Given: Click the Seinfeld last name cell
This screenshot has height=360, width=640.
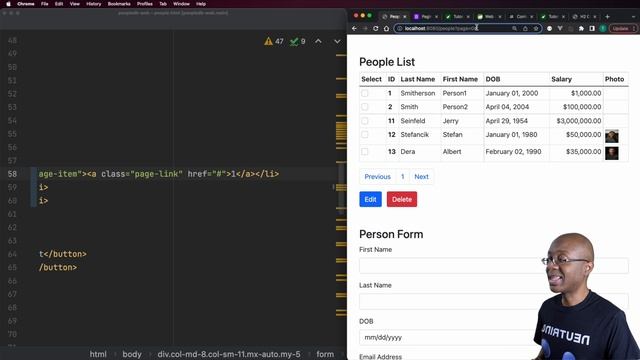Looking at the screenshot, I should 413,121.
